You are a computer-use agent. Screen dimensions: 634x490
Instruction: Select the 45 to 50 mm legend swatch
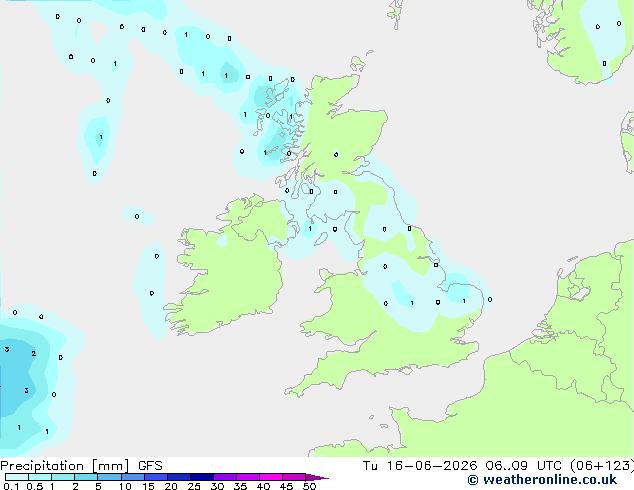(294, 477)
